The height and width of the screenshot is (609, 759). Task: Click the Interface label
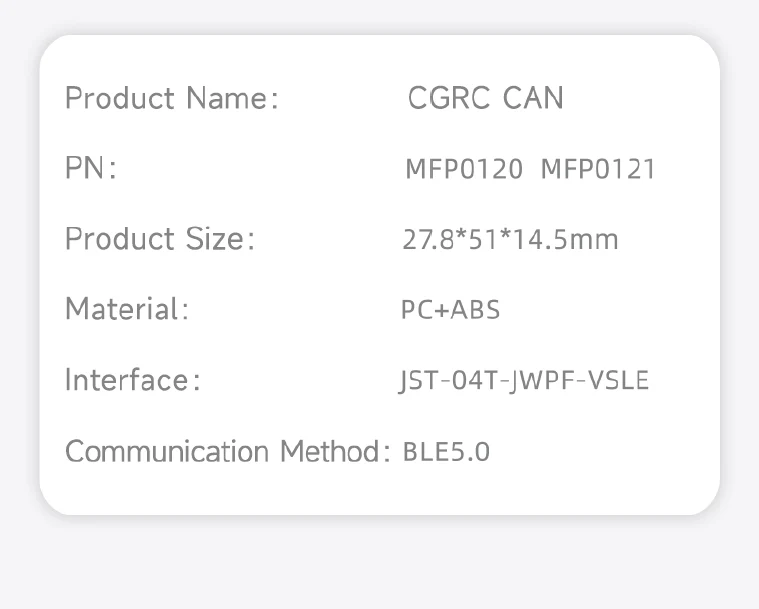133,381
